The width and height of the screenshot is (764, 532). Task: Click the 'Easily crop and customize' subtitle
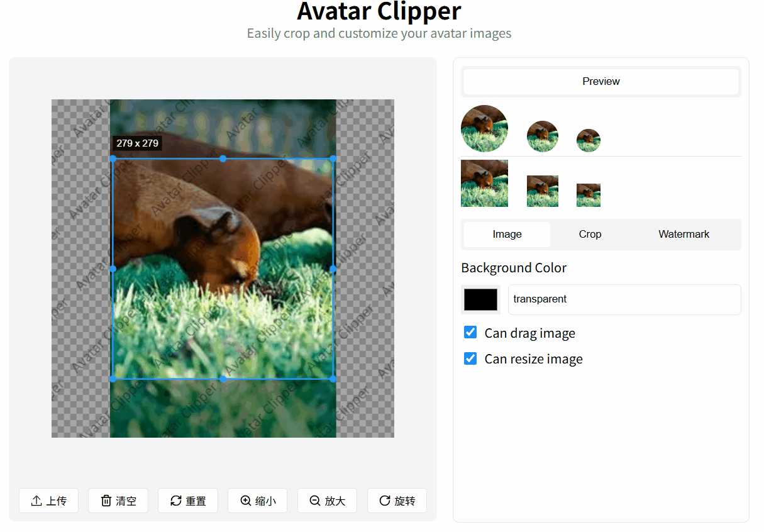click(379, 33)
